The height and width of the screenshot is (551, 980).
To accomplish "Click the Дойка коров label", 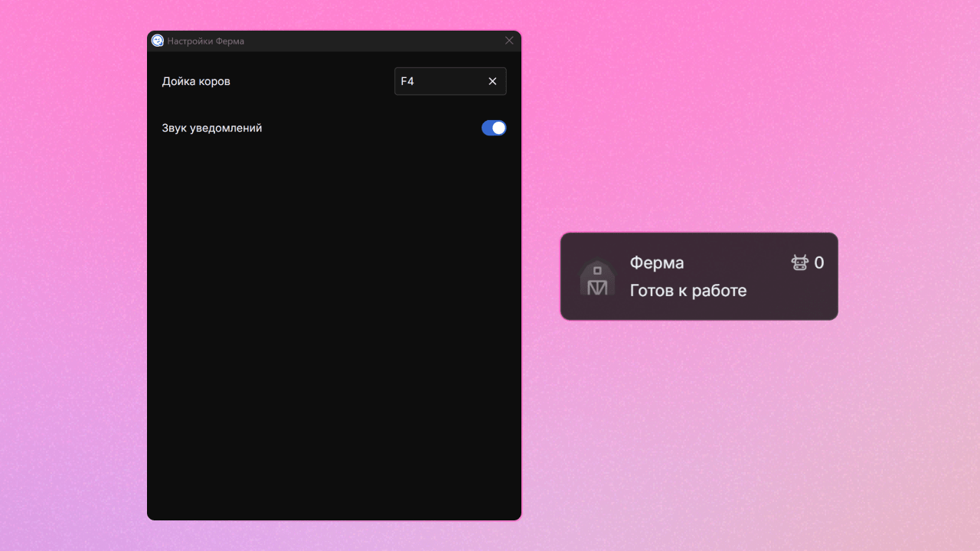I will tap(196, 81).
